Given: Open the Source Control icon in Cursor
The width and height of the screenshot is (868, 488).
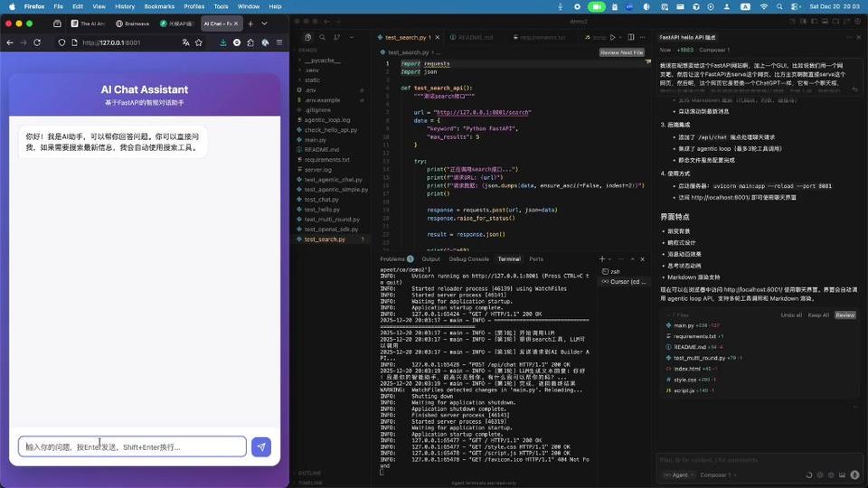Looking at the screenshot, I should tap(336, 37).
